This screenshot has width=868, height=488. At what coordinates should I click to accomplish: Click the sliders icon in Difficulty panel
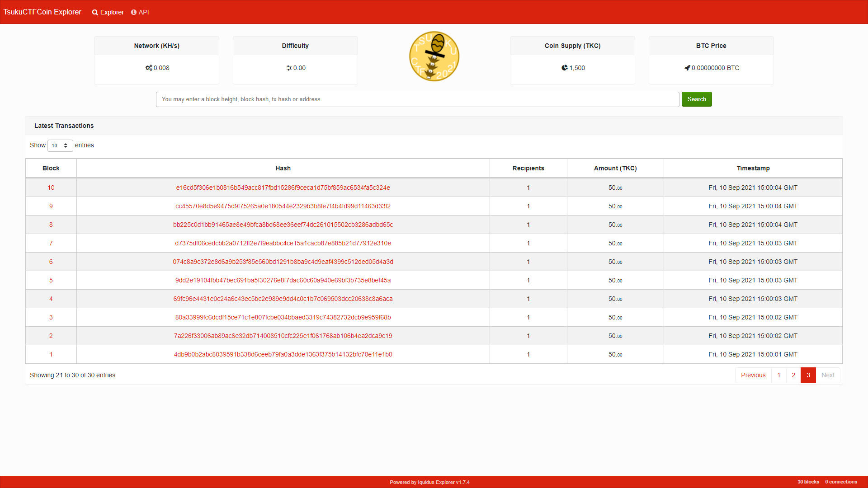tap(289, 68)
